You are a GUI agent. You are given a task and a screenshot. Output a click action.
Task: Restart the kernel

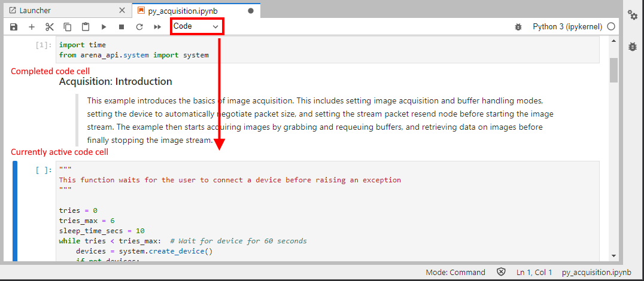(139, 27)
